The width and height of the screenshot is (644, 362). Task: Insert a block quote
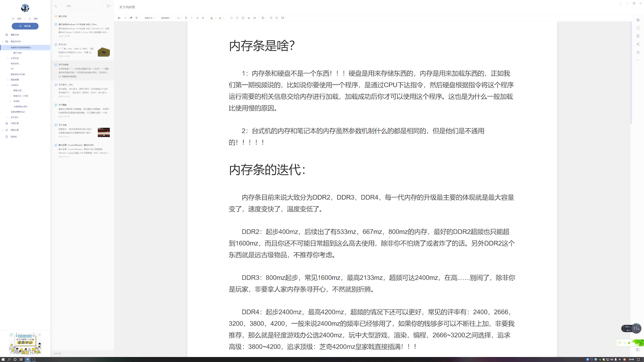tap(249, 18)
